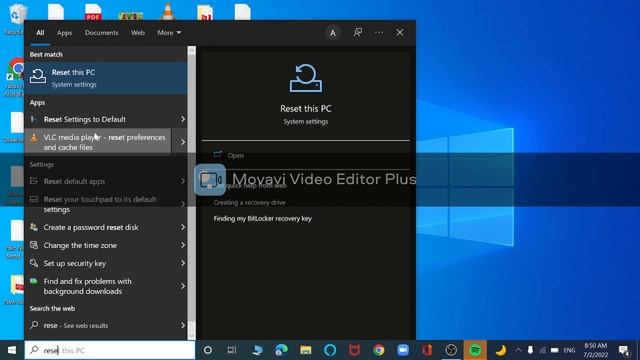This screenshot has width=640, height=360.
Task: Open the McAfee taskbar icon
Action: pyautogui.click(x=354, y=350)
